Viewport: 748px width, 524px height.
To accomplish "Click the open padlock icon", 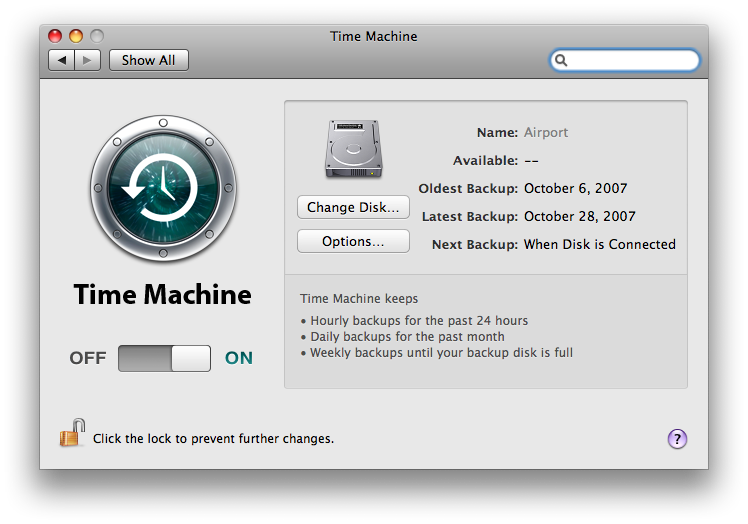I will (73, 433).
